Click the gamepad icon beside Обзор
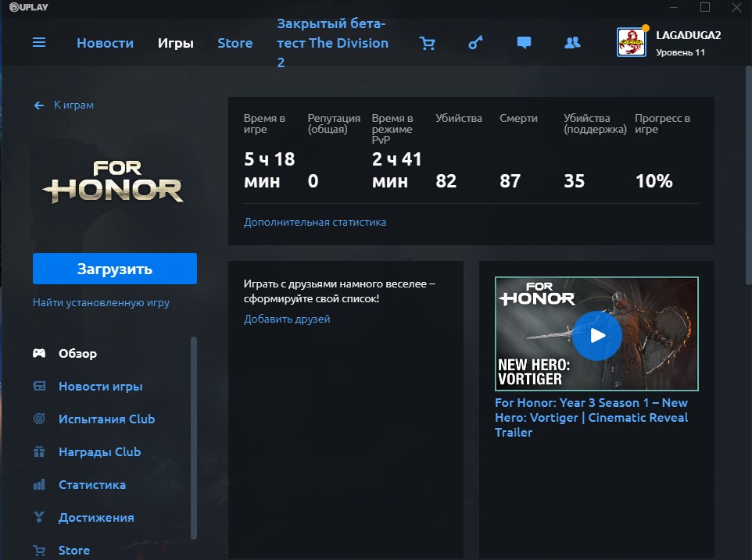This screenshot has width=752, height=560. 39,354
